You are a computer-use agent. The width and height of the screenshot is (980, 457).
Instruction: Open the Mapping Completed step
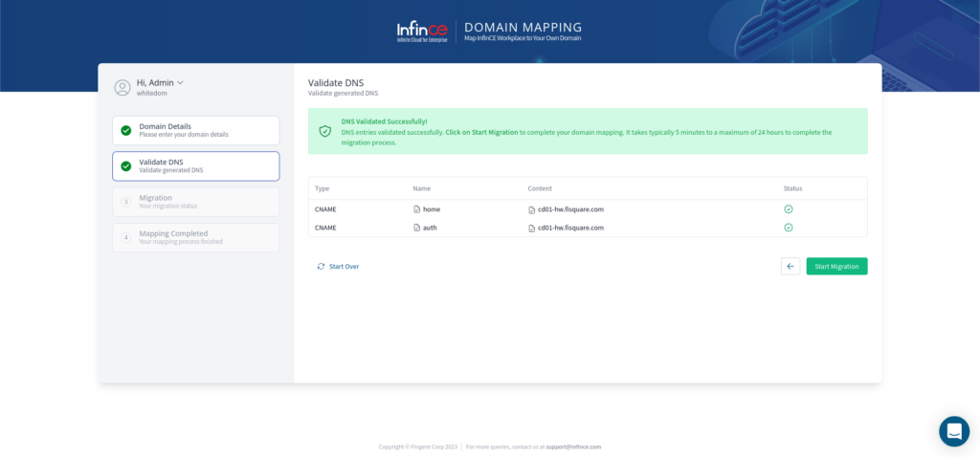195,237
